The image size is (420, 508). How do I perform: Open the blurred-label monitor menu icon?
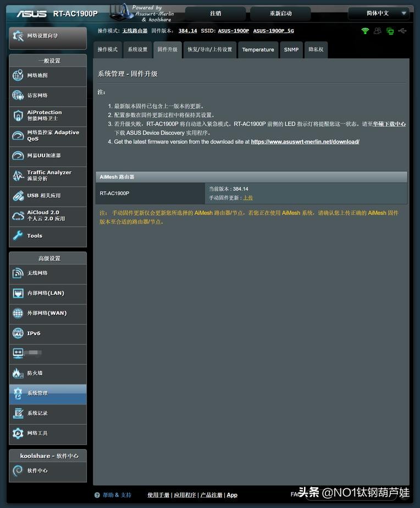point(18,353)
